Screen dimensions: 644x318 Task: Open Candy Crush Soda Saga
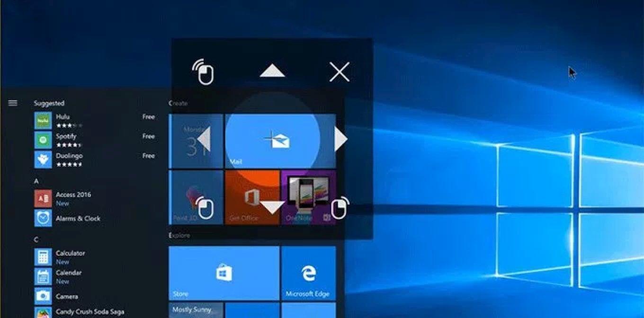[90, 312]
